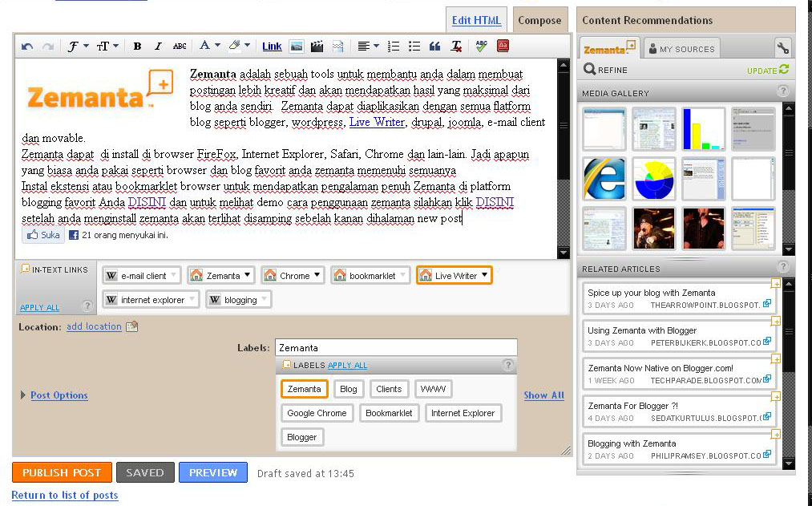The width and height of the screenshot is (812, 506).
Task: Click the Preview button
Action: coord(213,472)
